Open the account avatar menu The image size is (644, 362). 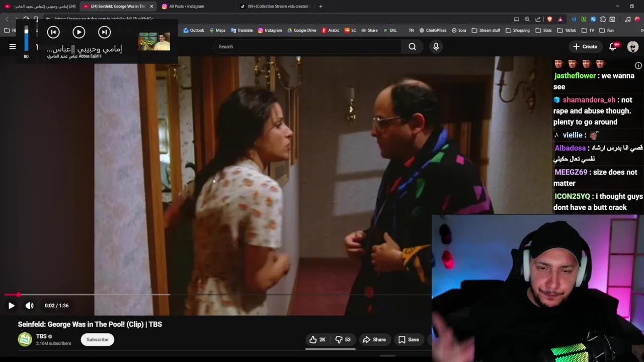click(x=633, y=47)
